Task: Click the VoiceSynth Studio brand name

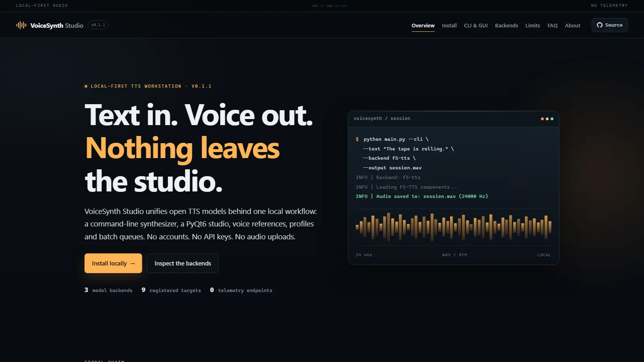Action: pyautogui.click(x=57, y=25)
